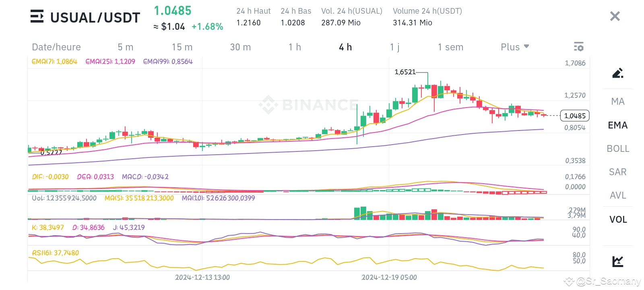Viewport: 644px width, 290px height.
Task: Toggle the VOL sub-indicator
Action: coord(618,220)
